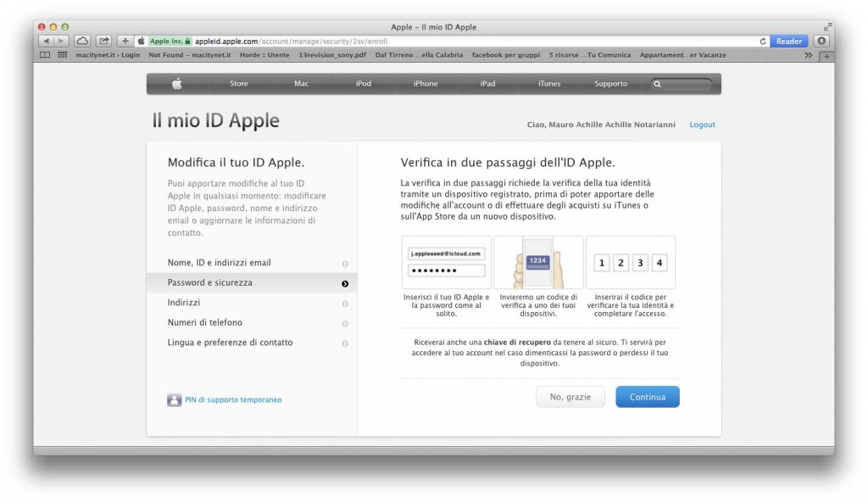Select Nome, ID e indirizzi email

(252, 263)
